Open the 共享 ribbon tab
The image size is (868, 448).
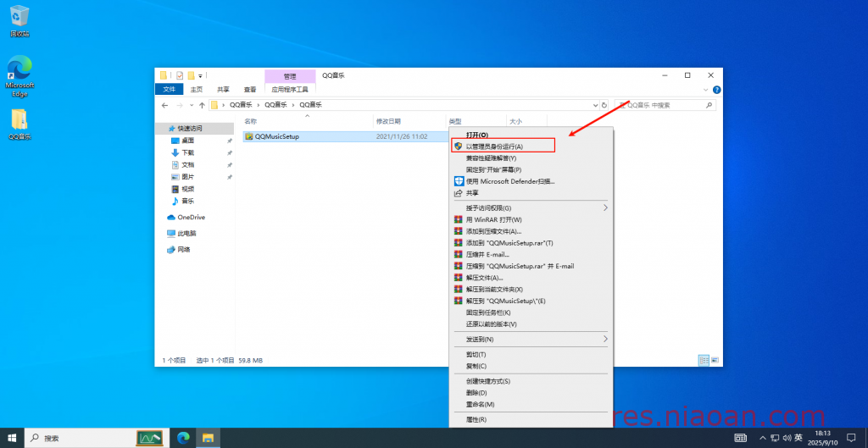click(x=223, y=89)
